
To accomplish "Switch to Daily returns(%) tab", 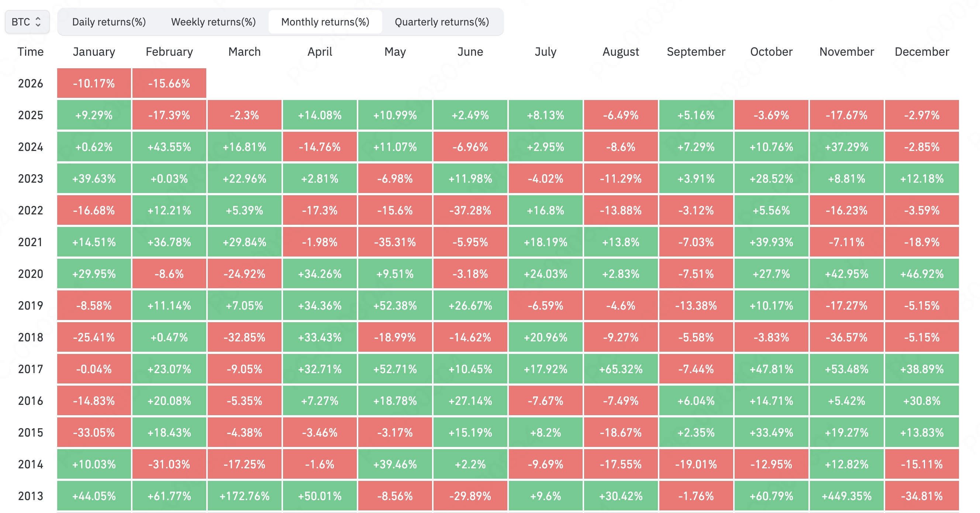I will 109,22.
